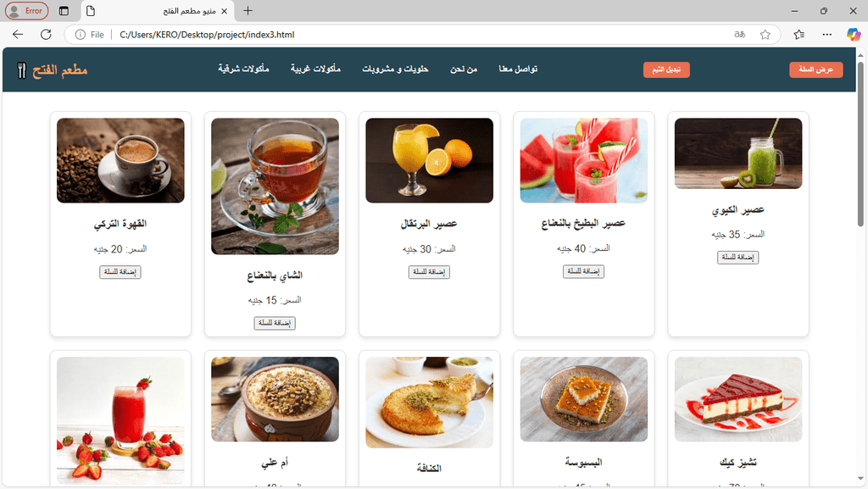This screenshot has height=489, width=868.
Task: Add عصير الكيوي to cart
Action: click(x=738, y=258)
